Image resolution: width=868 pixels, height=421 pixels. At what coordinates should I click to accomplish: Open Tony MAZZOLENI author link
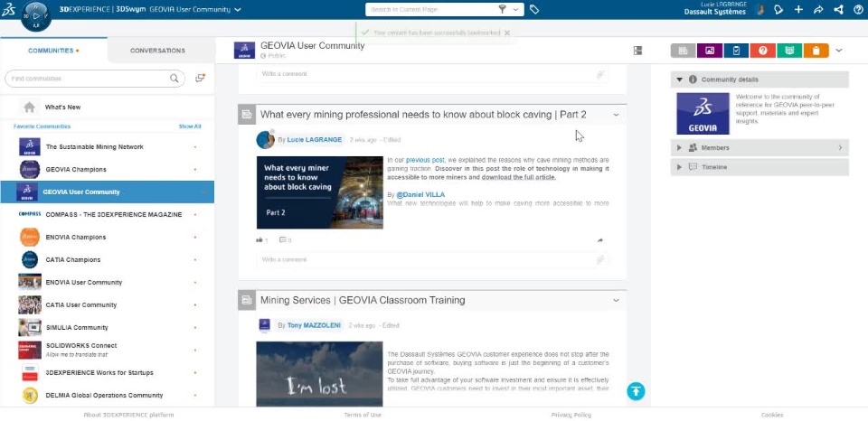[x=314, y=326]
